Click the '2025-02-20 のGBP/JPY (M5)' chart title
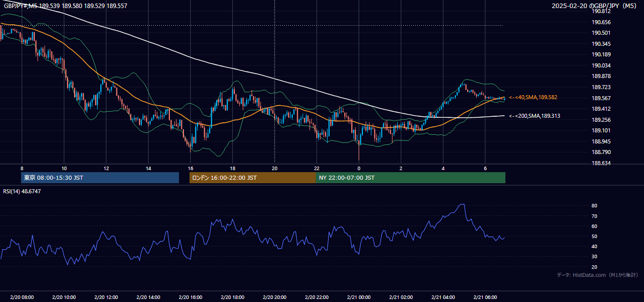Viewport: 644px width, 302px height. coord(595,6)
